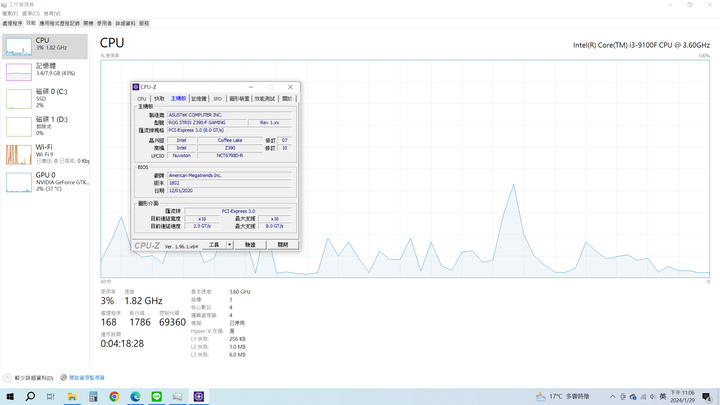Open the 圖形裝置 graphics tab in CPU-Z
The width and height of the screenshot is (720, 405).
click(x=239, y=99)
